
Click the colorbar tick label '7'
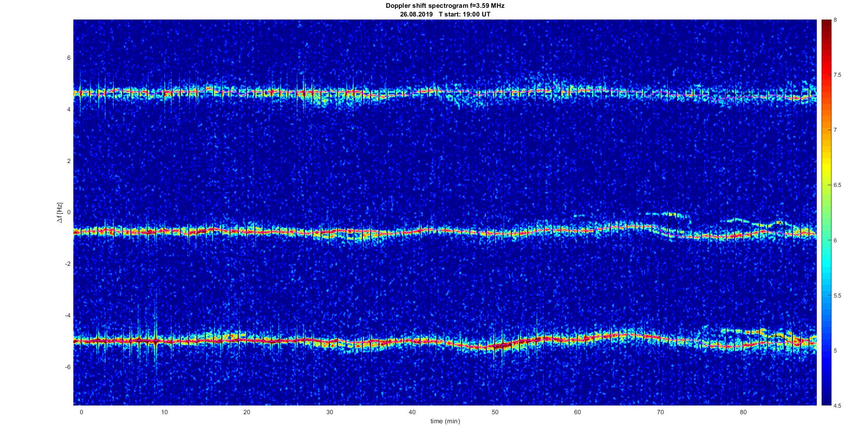[835, 130]
